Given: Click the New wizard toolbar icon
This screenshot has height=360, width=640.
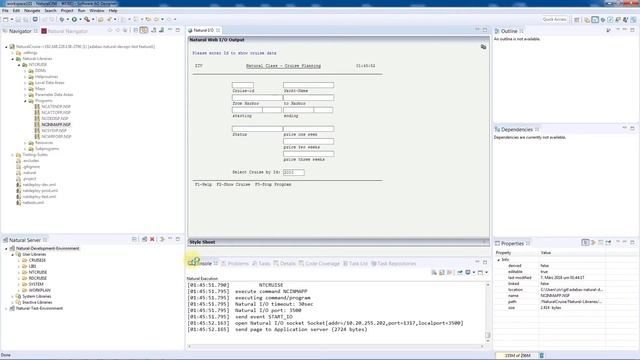Looking at the screenshot, I should click(x=6, y=19).
